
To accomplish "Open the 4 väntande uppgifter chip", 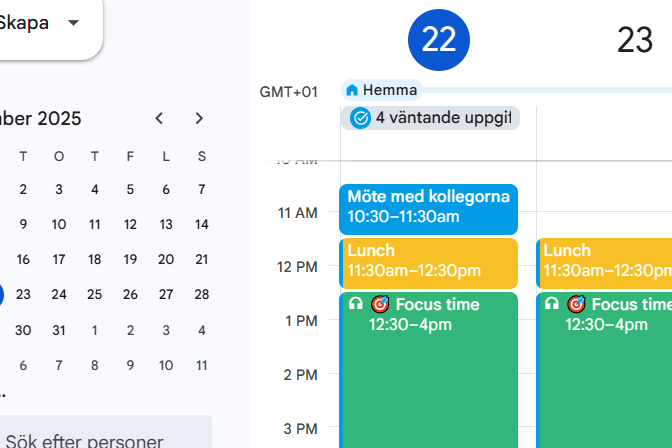I will 431,118.
